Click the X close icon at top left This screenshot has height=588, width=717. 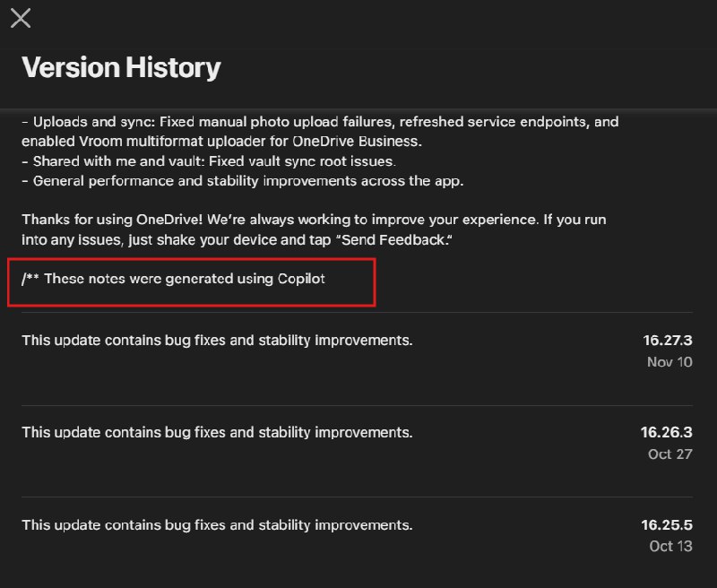[x=20, y=18]
